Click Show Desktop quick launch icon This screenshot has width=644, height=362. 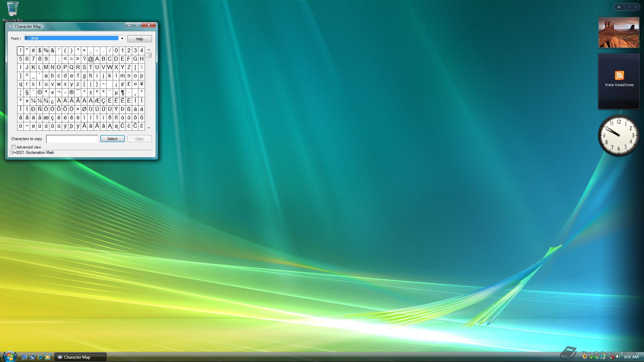(x=24, y=357)
